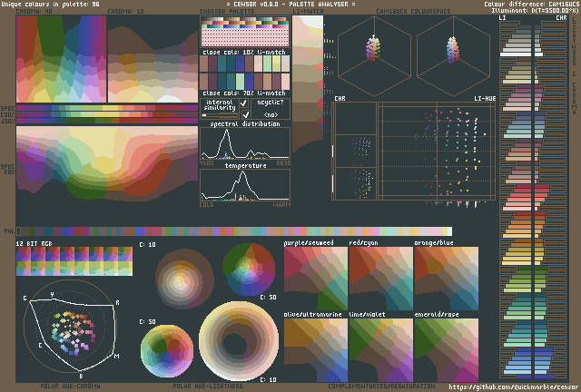Select the purple/seaweed complementary swatch
This screenshot has height=392, width=581.
coord(315,277)
